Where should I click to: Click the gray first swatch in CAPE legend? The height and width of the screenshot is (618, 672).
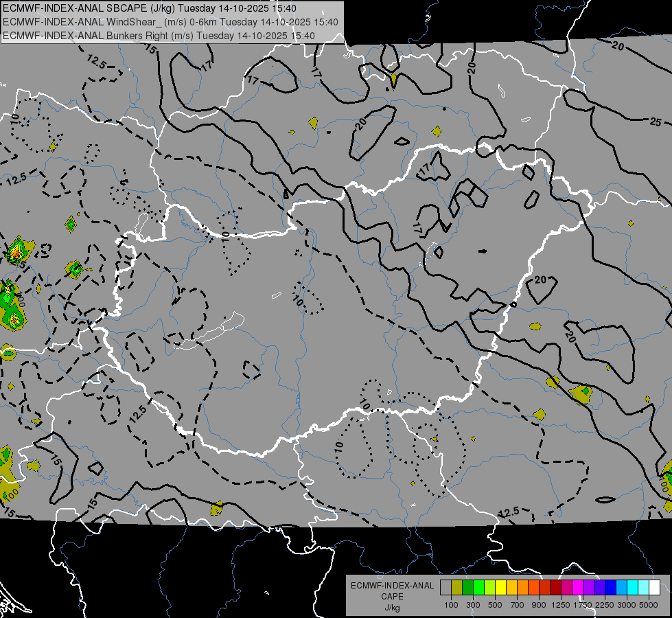click(445, 588)
